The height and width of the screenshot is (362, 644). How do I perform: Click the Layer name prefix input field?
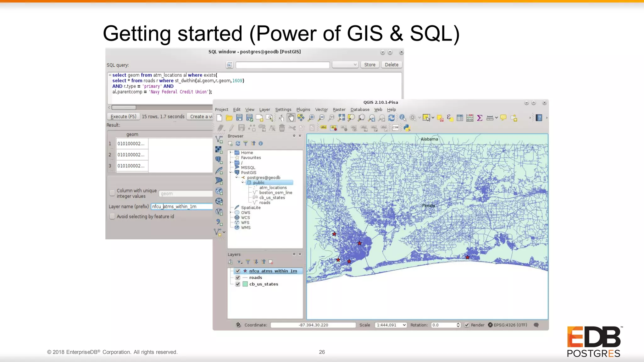182,206
